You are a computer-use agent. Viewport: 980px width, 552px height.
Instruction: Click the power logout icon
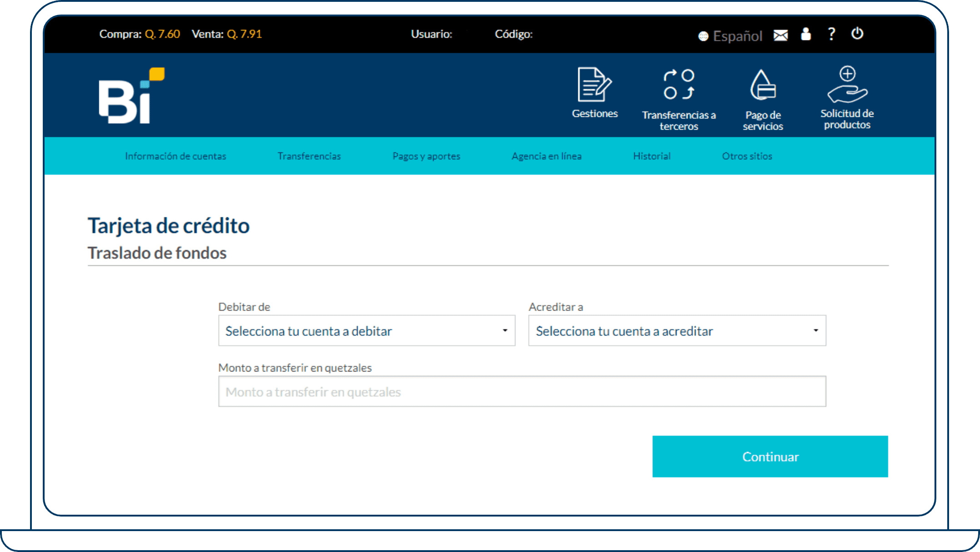[857, 34]
